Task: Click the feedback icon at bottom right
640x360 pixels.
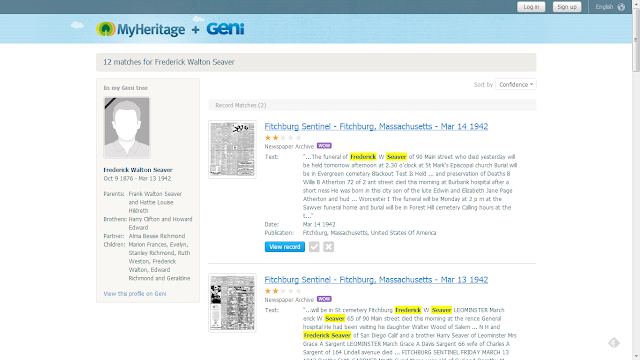Action: pos(614,343)
